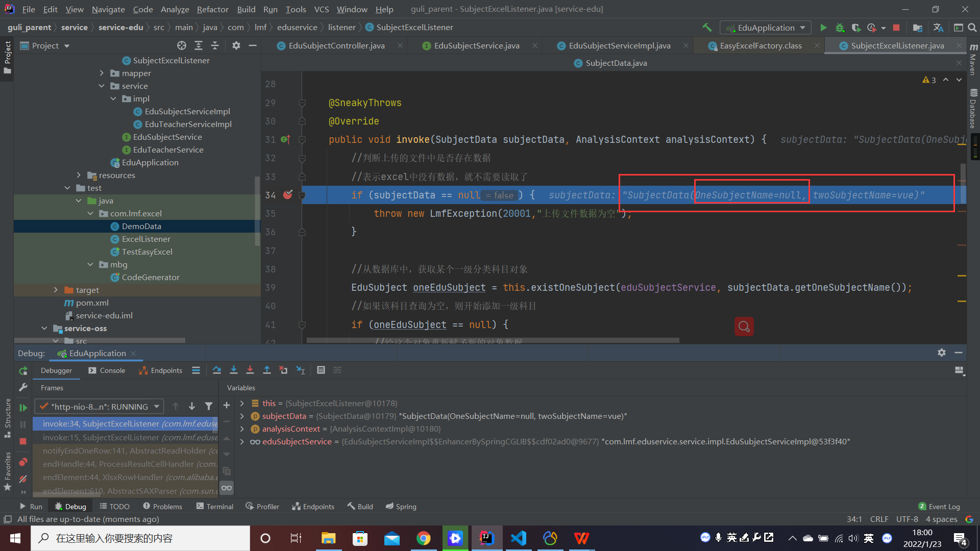Viewport: 980px width, 551px height.
Task: Toggle the breakpoint at line 34
Action: (x=288, y=195)
